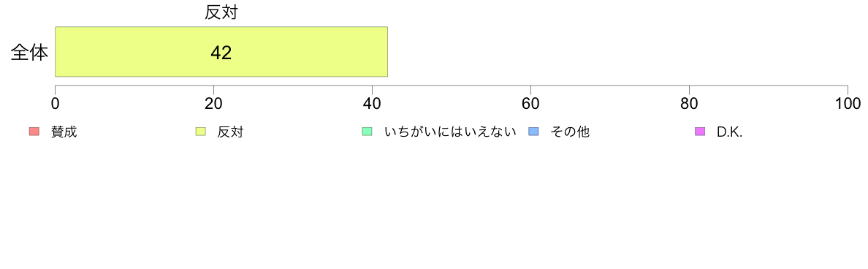Click the 42 value label inside bar
Screen dimensions: 868x269
221,52
